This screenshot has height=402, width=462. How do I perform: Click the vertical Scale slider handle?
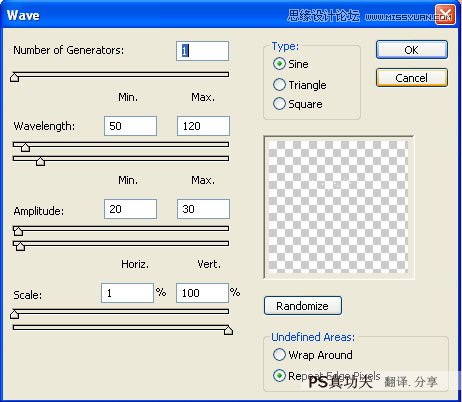(228, 330)
